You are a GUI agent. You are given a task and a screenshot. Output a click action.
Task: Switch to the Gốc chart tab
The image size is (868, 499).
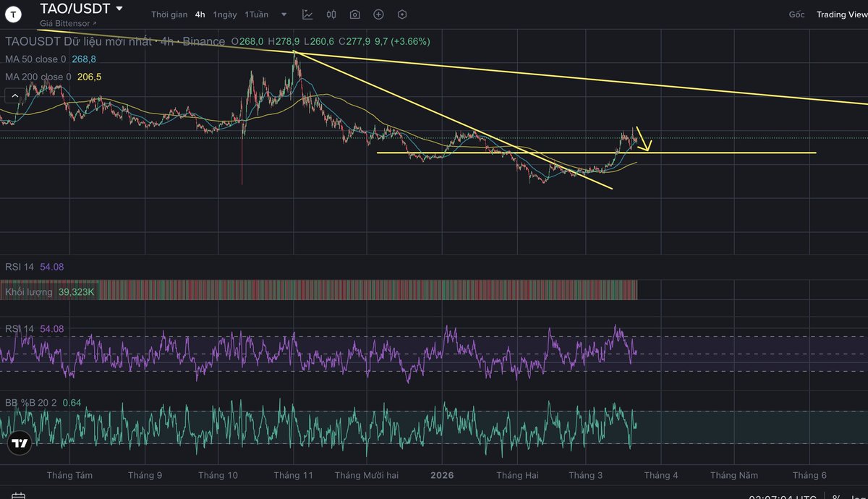pyautogui.click(x=796, y=14)
